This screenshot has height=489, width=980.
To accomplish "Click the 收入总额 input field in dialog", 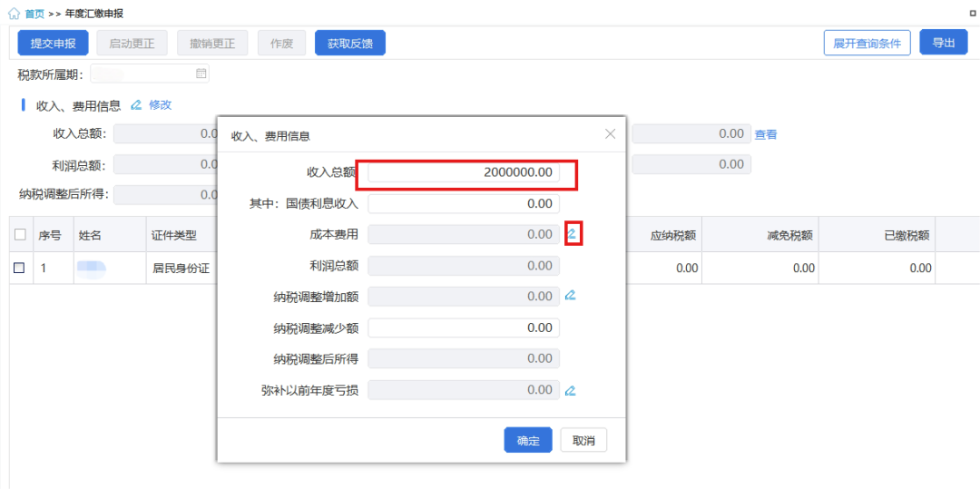I will (x=464, y=172).
